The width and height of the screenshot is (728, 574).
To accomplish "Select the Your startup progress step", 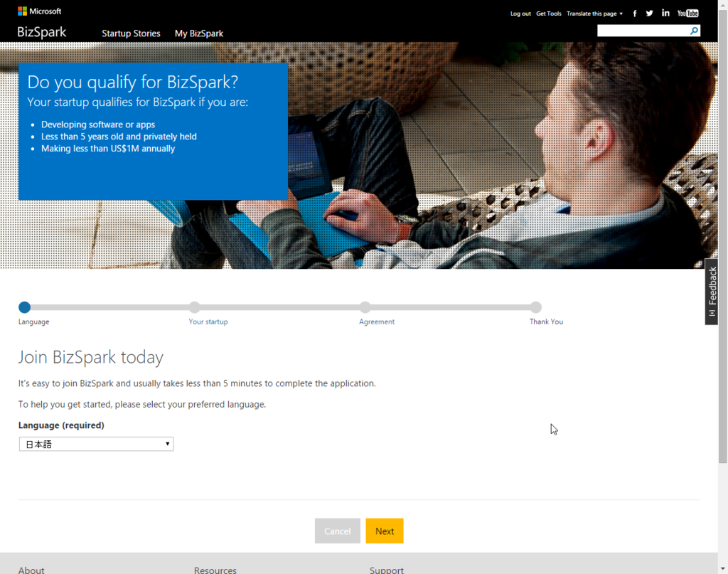I will click(208, 321).
